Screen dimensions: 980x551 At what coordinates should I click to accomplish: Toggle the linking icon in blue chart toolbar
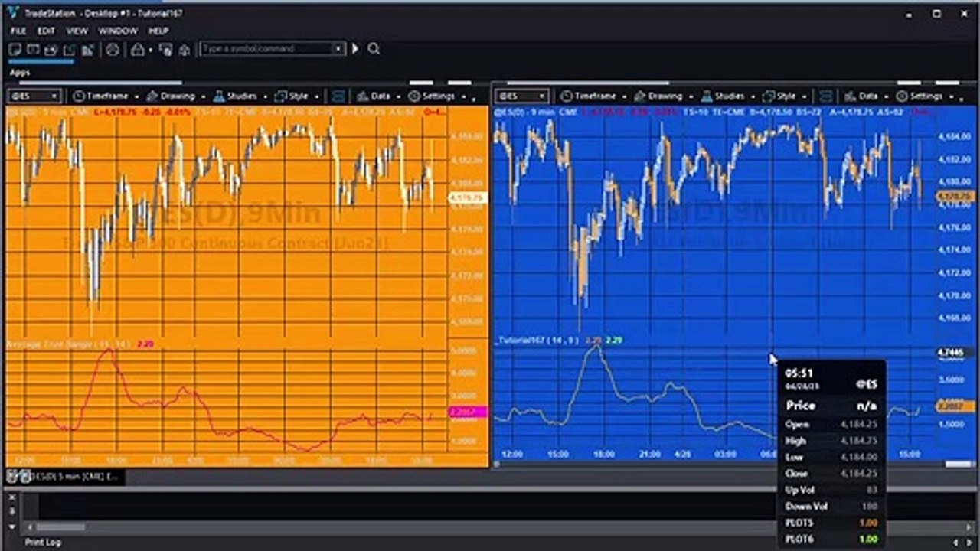[x=825, y=96]
